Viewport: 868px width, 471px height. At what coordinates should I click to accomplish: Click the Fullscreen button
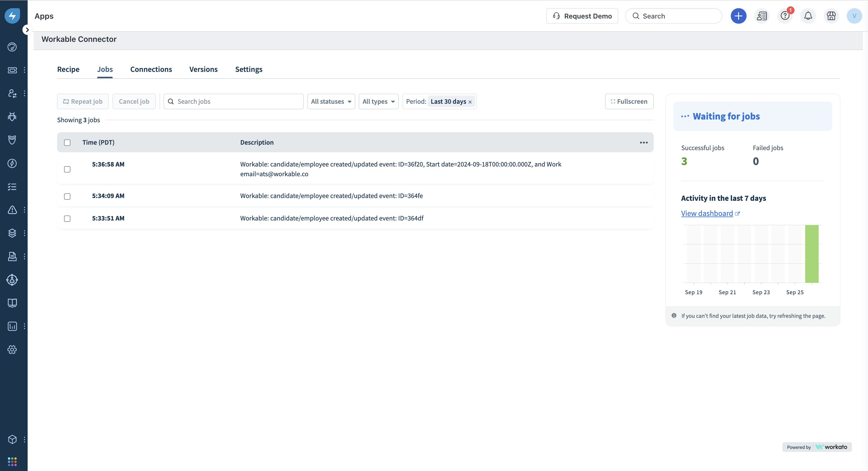click(629, 101)
